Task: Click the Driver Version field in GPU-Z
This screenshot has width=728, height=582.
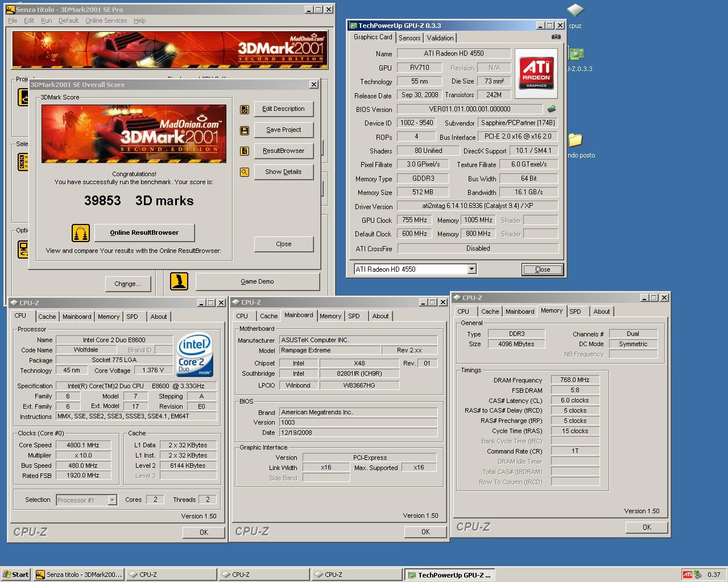Action: pos(478,206)
